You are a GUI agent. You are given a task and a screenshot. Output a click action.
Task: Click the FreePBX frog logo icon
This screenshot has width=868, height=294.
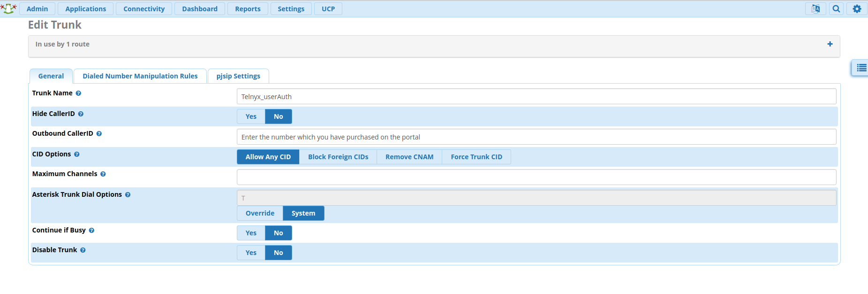click(x=9, y=8)
